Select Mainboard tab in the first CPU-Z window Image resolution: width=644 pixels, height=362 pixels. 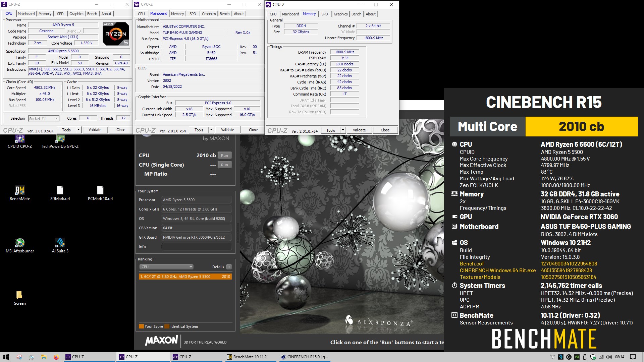click(x=26, y=14)
